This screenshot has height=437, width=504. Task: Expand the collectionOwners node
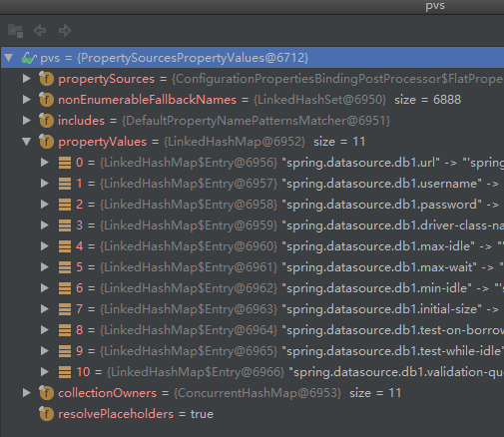click(27, 393)
